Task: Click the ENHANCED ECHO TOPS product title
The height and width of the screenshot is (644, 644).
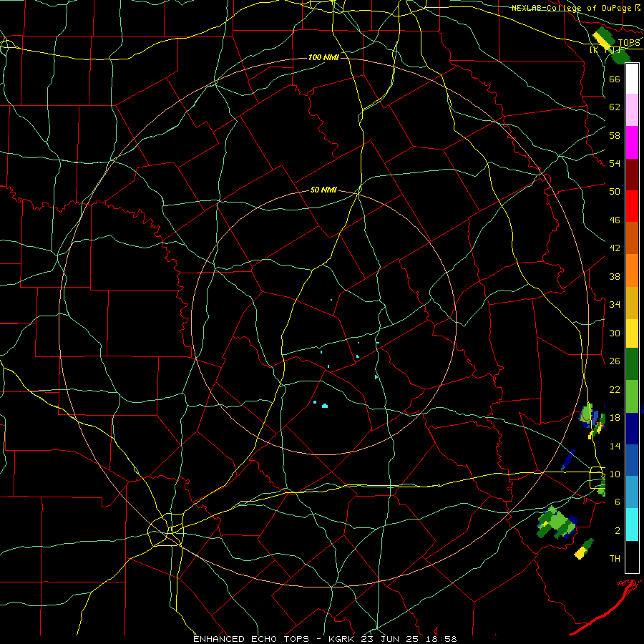Action: [x=251, y=639]
